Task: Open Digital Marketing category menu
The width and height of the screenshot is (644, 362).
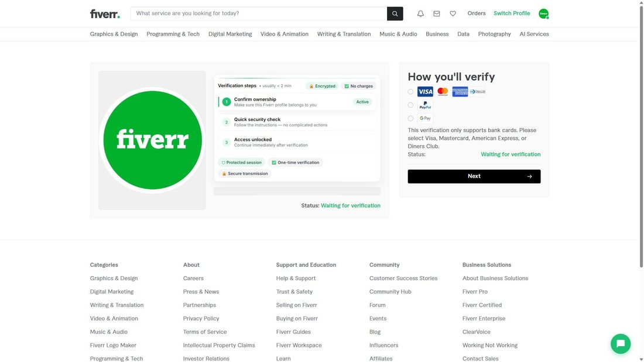Action: pos(230,34)
